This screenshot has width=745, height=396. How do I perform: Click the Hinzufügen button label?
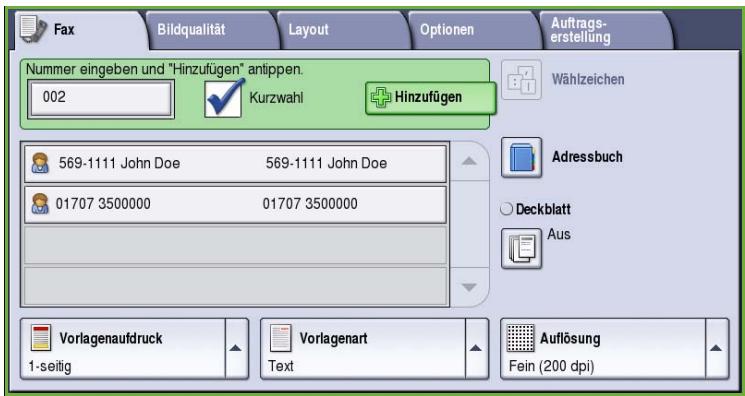click(428, 97)
